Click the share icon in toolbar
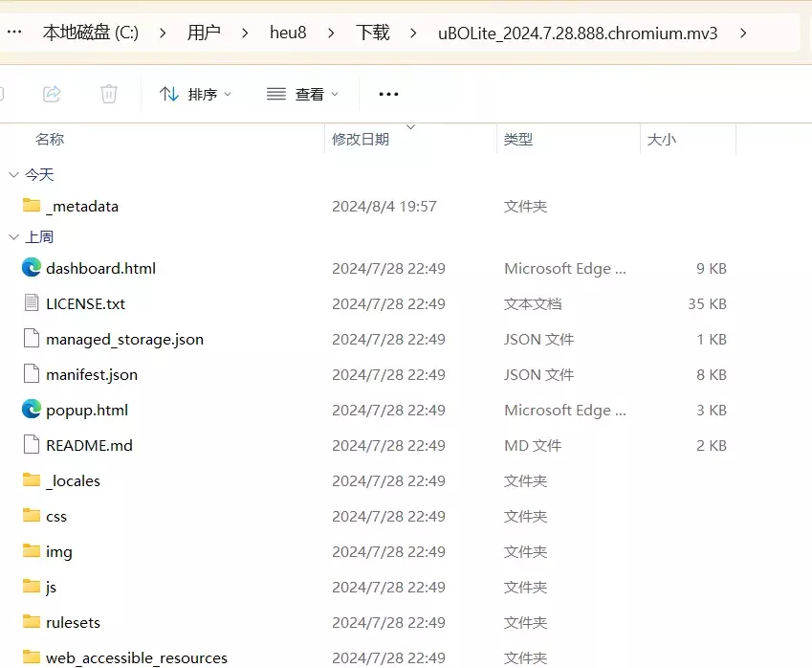The height and width of the screenshot is (668, 812). pyautogui.click(x=52, y=94)
